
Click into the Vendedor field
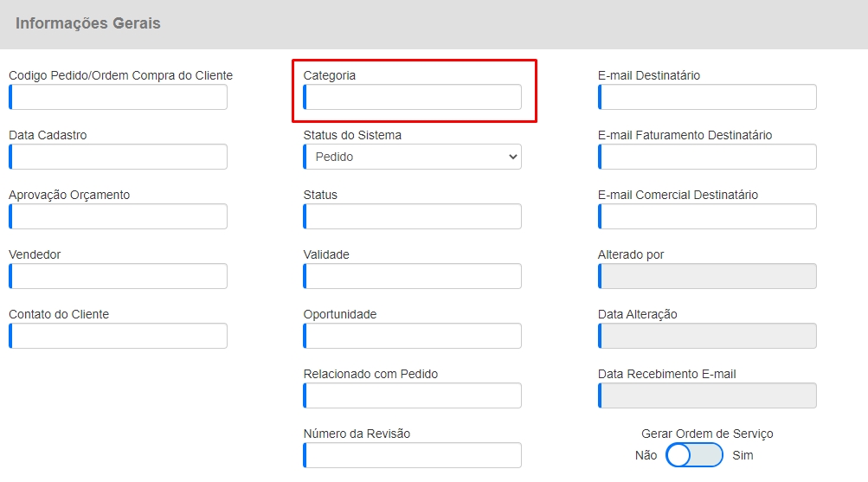coord(119,276)
